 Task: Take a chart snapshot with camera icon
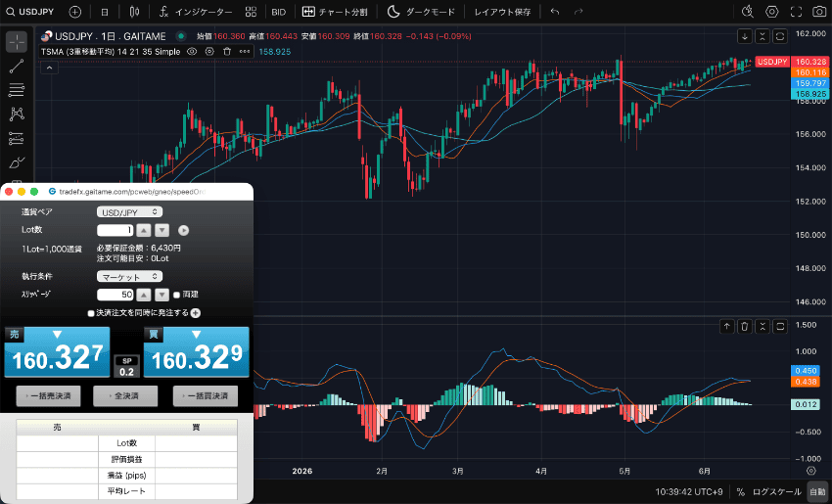click(819, 12)
